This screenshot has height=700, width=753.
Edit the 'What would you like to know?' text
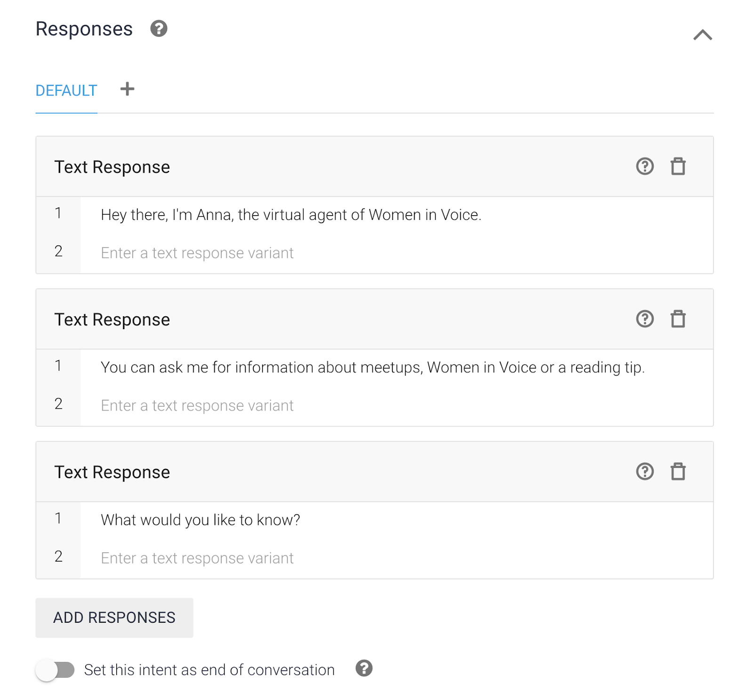(x=200, y=520)
